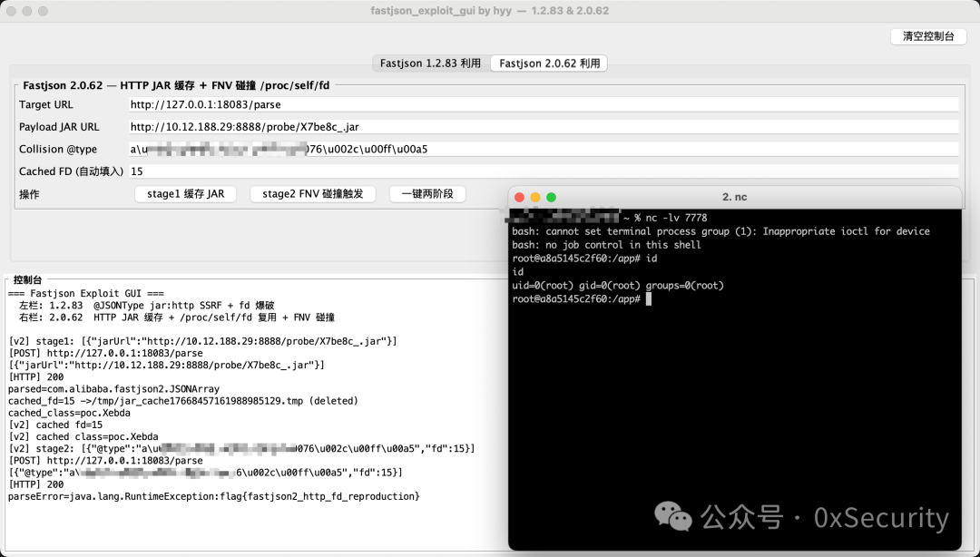Click "=== Fastjson Exploit GUI ===" console header
980x557 pixels.
click(x=86, y=293)
